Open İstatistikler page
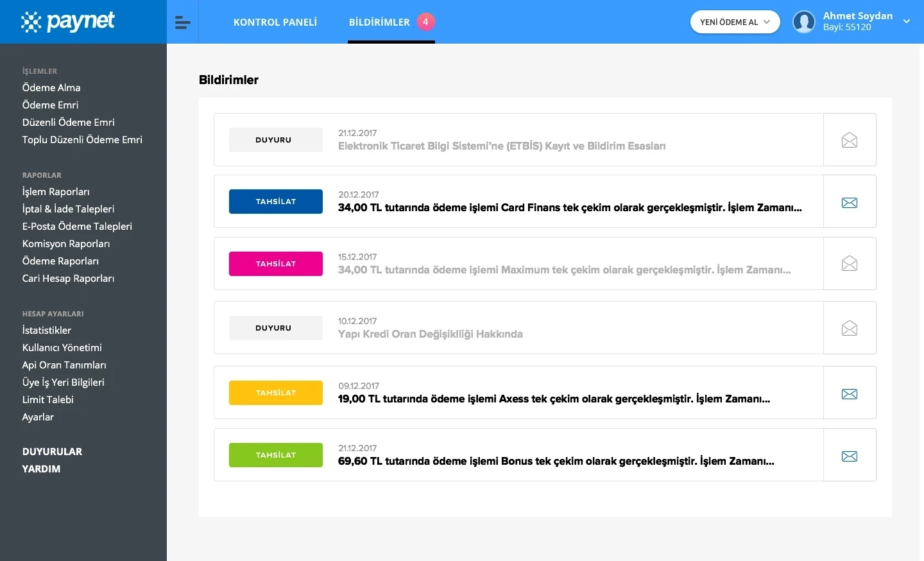Image resolution: width=924 pixels, height=561 pixels. coord(47,330)
